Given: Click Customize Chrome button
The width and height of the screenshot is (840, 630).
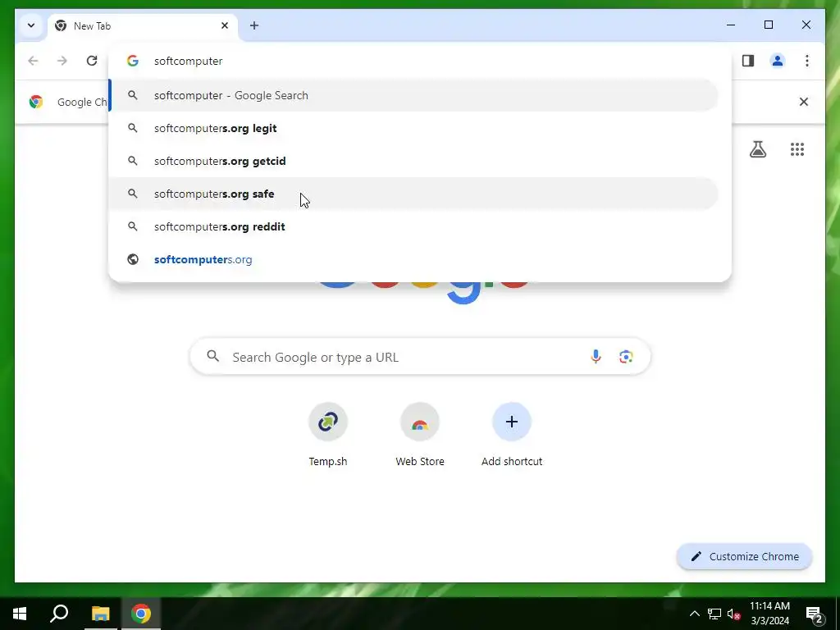Looking at the screenshot, I should (745, 557).
